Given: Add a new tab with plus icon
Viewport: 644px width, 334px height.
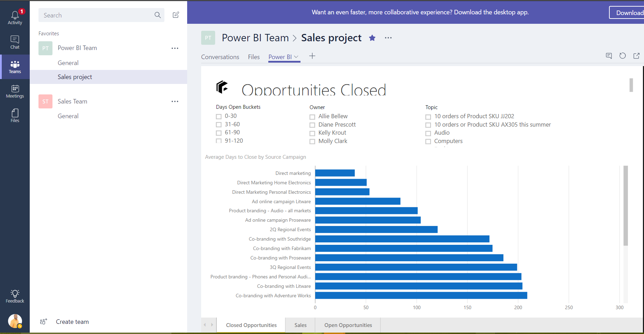Looking at the screenshot, I should tap(312, 56).
